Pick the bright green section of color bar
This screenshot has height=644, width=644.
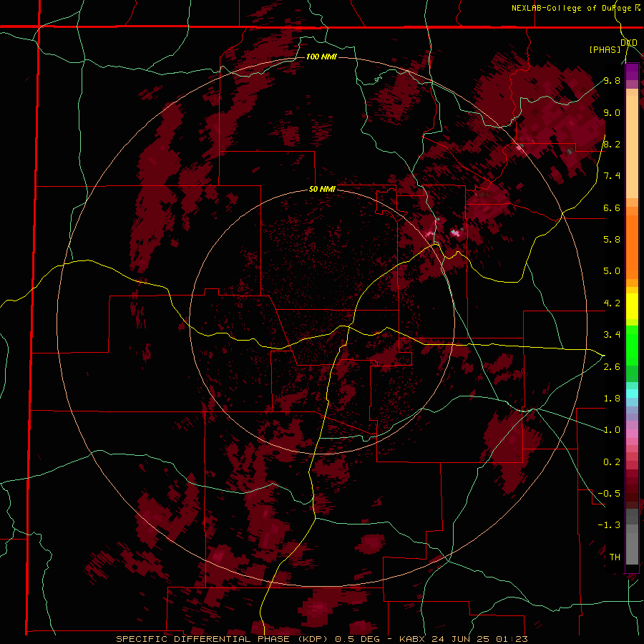pos(632,345)
